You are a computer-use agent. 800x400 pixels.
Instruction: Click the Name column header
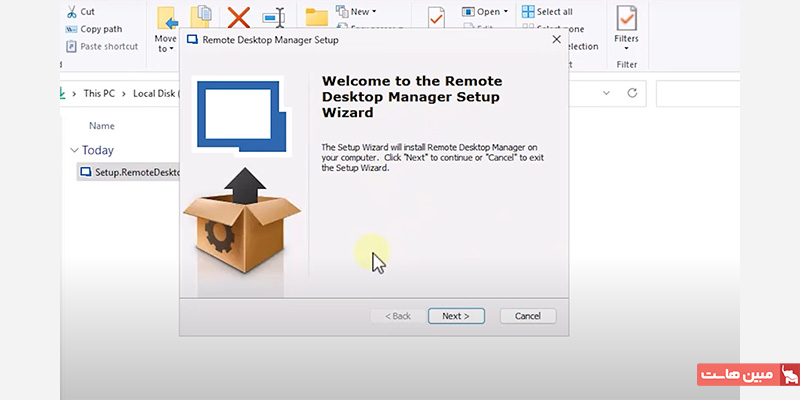(x=102, y=126)
